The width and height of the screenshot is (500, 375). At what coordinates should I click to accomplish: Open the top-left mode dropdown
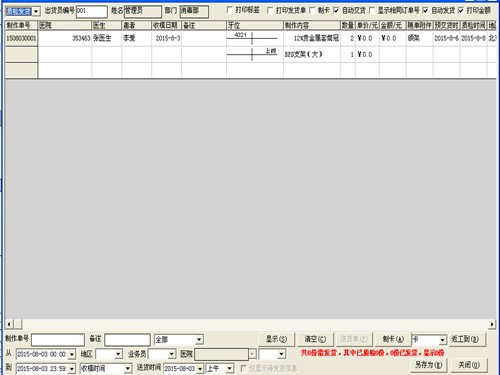[x=36, y=12]
